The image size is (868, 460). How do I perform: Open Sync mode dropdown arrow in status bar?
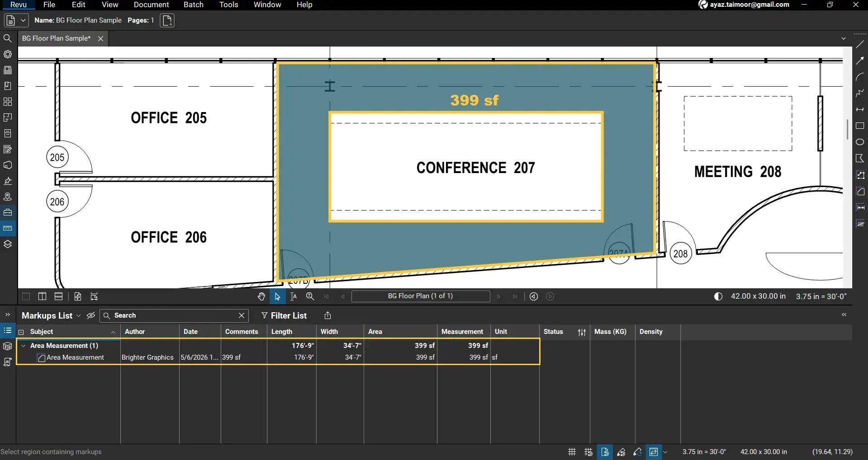(665, 452)
